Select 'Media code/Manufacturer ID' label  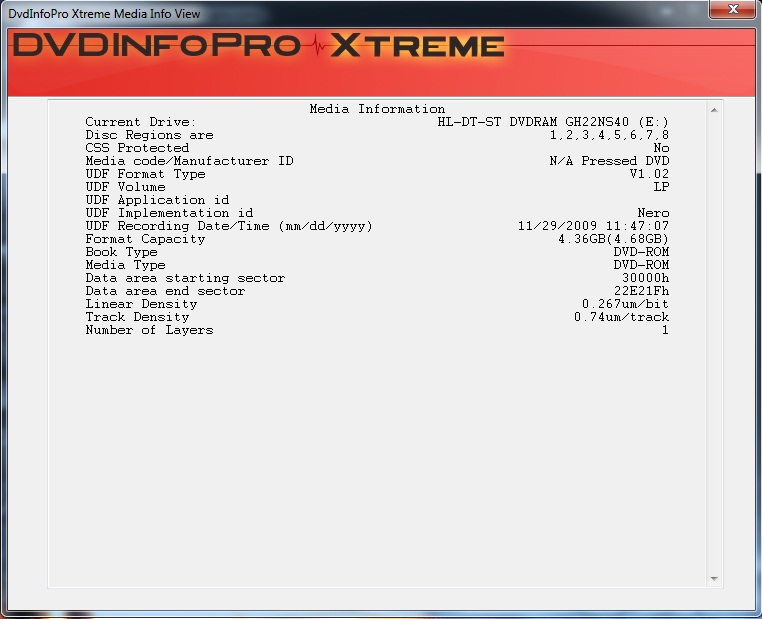[x=190, y=161]
